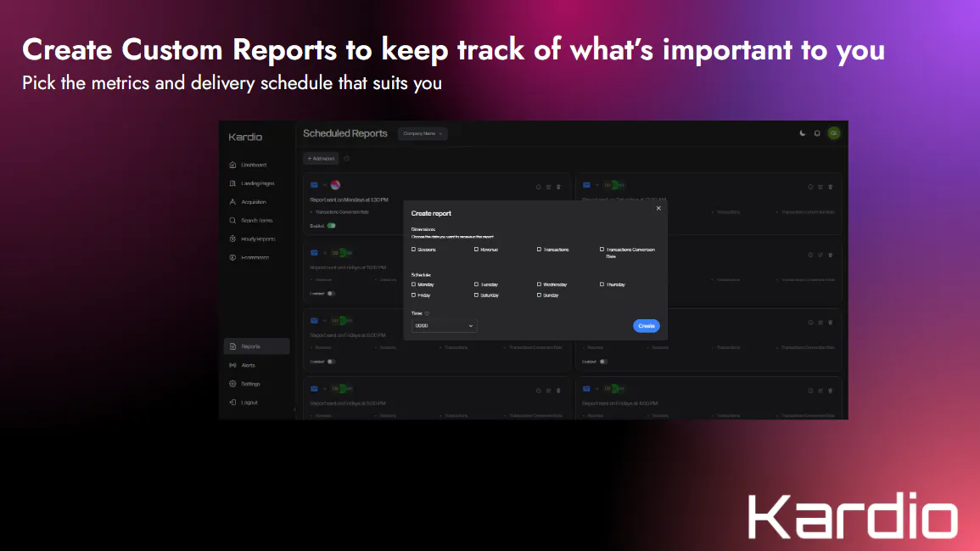The height and width of the screenshot is (551, 980).
Task: Disable the Mondays 1:30 PM report toggle
Action: [331, 226]
